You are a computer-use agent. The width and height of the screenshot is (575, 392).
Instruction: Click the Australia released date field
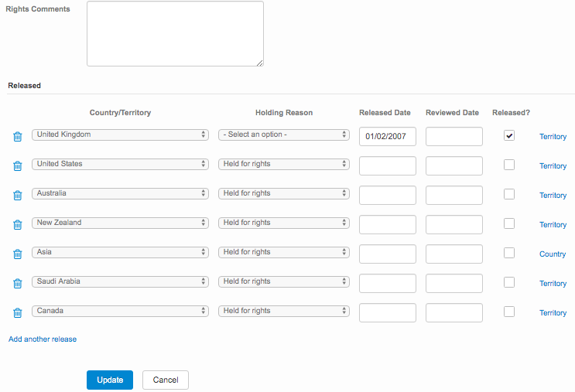(388, 195)
